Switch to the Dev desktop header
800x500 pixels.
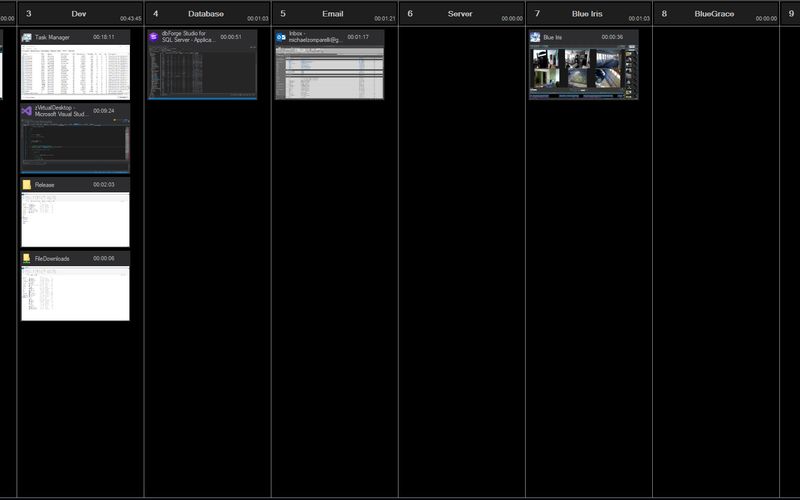[80, 14]
